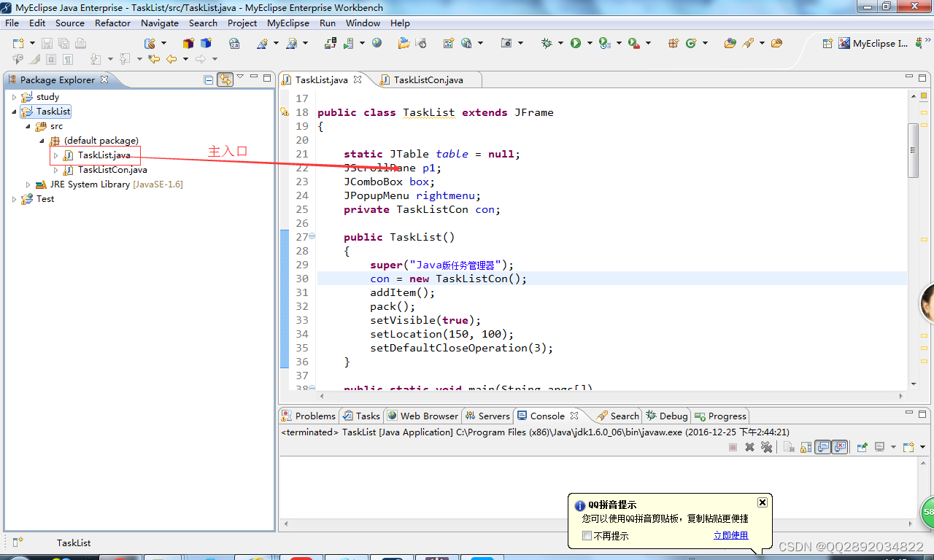Expand TaskListCon.java tree node arrow

click(55, 170)
